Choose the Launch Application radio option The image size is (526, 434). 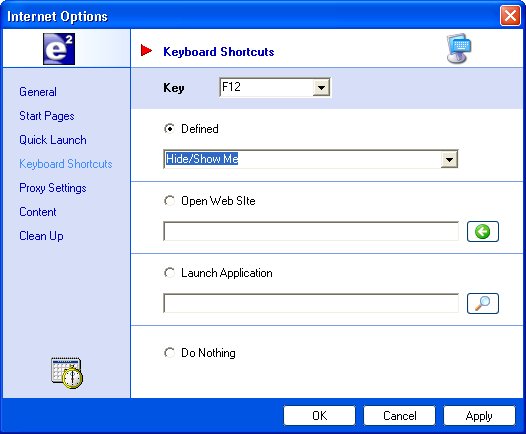coord(169,273)
